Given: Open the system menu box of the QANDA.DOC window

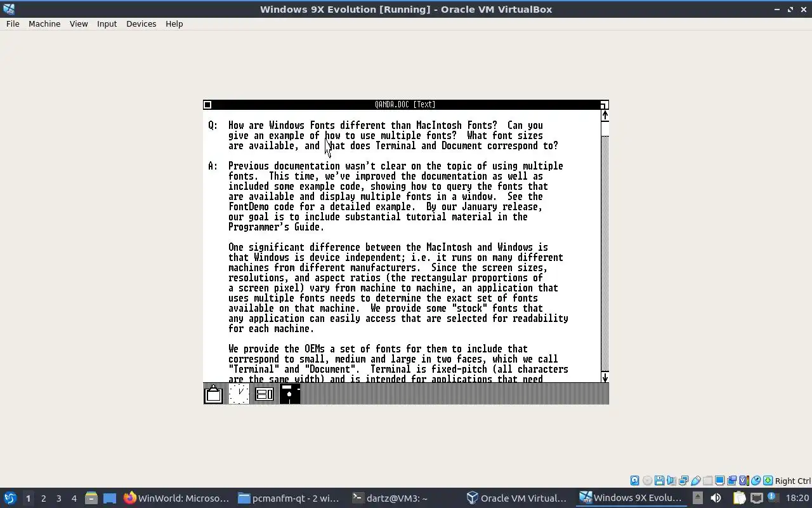Looking at the screenshot, I should tap(207, 105).
